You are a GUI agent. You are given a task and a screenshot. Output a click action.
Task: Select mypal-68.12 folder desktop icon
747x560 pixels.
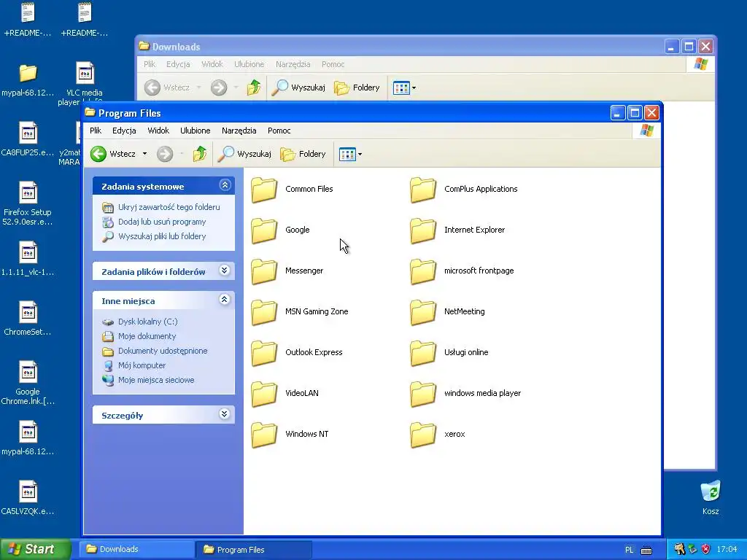(x=28, y=79)
